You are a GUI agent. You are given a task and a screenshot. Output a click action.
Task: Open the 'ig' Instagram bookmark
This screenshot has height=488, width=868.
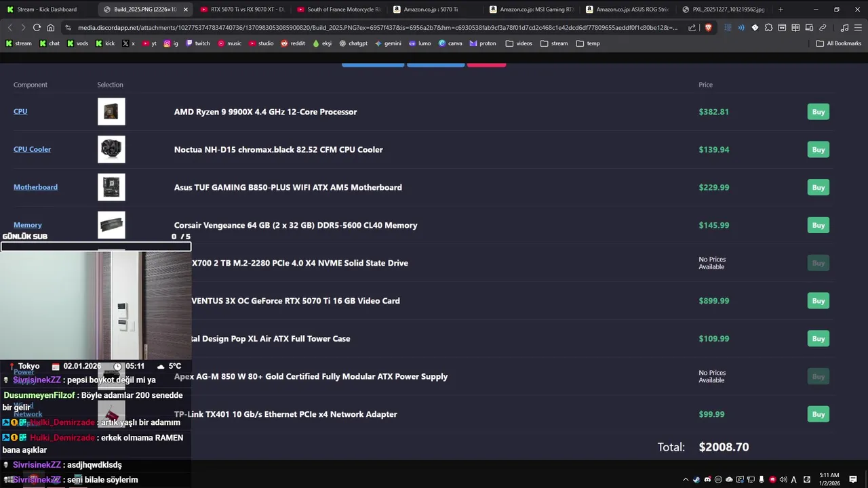172,43
